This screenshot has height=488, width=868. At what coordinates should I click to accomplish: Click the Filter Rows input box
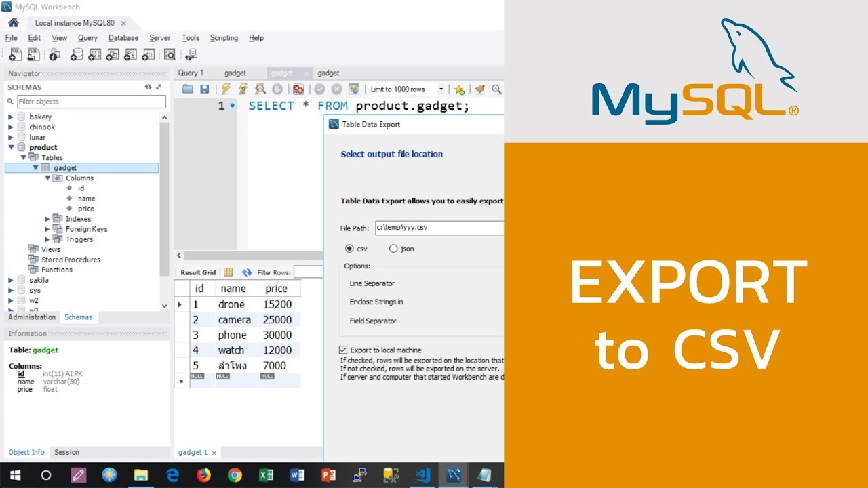[309, 272]
